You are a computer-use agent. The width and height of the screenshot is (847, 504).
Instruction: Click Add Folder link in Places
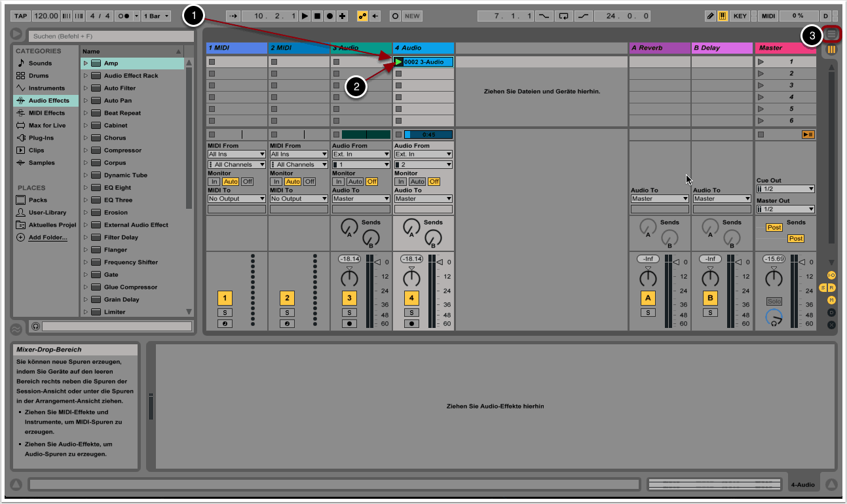(47, 238)
